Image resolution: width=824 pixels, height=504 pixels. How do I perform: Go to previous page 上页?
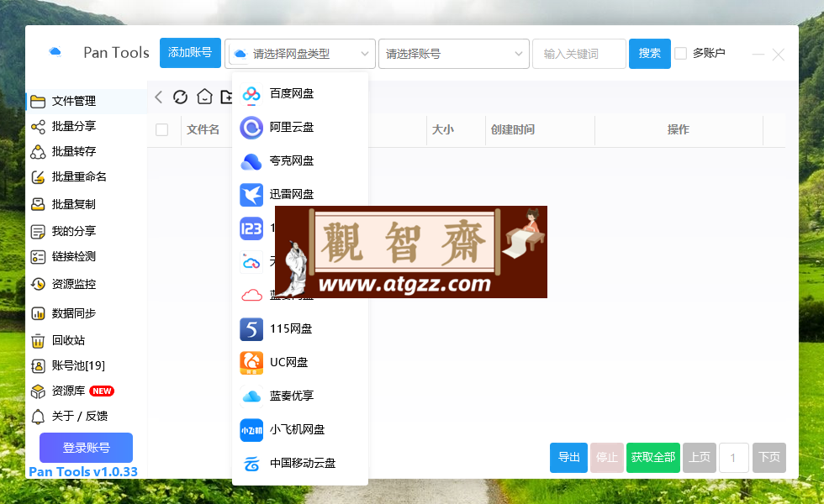(x=700, y=458)
